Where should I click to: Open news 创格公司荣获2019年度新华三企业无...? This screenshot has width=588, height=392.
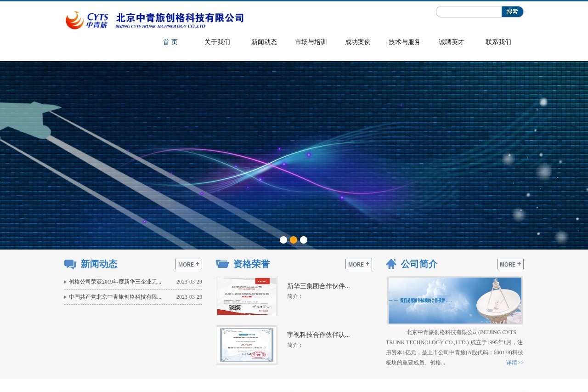115,282
